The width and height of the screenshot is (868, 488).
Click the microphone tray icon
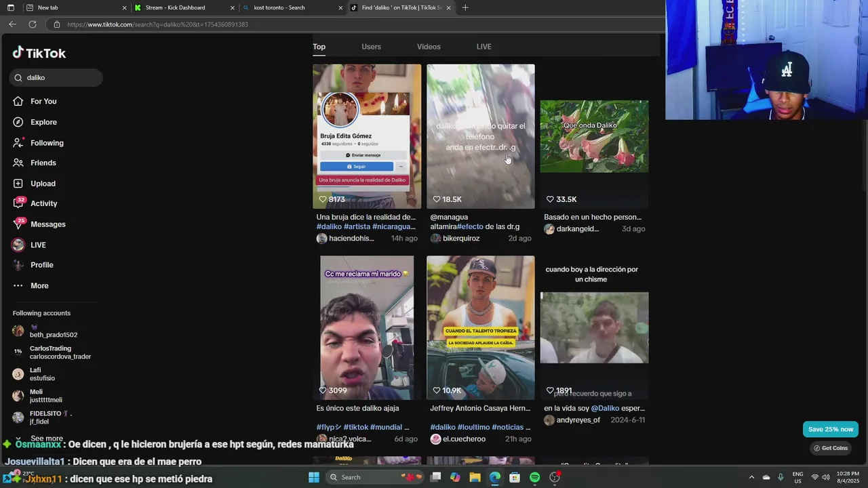781,477
